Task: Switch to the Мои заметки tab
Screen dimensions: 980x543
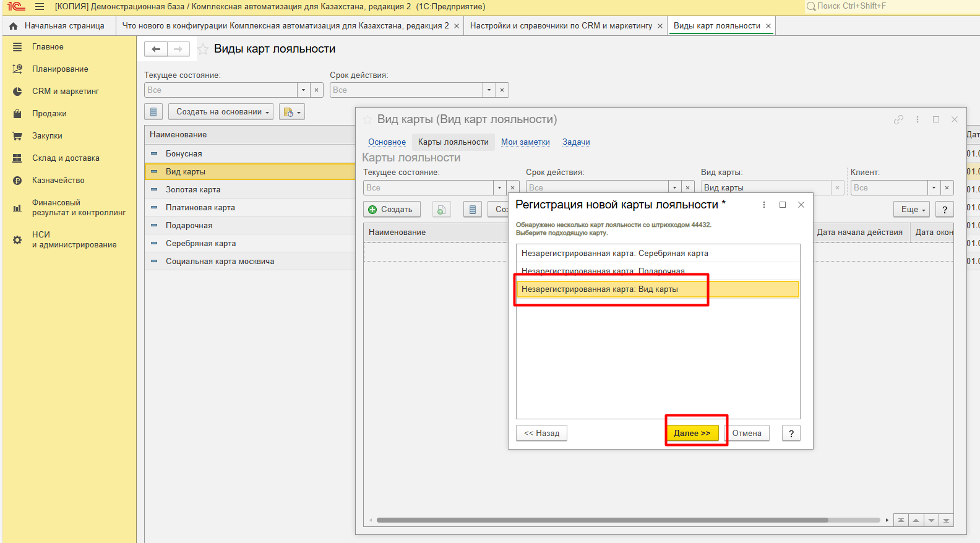Action: (x=525, y=142)
